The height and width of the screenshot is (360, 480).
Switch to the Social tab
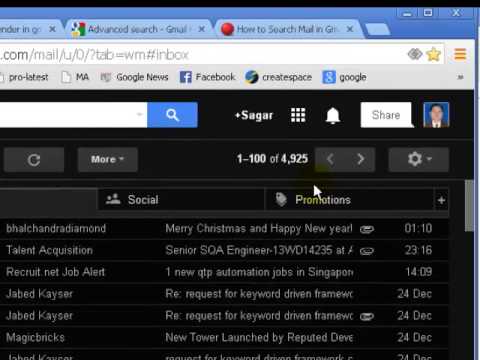pyautogui.click(x=181, y=200)
